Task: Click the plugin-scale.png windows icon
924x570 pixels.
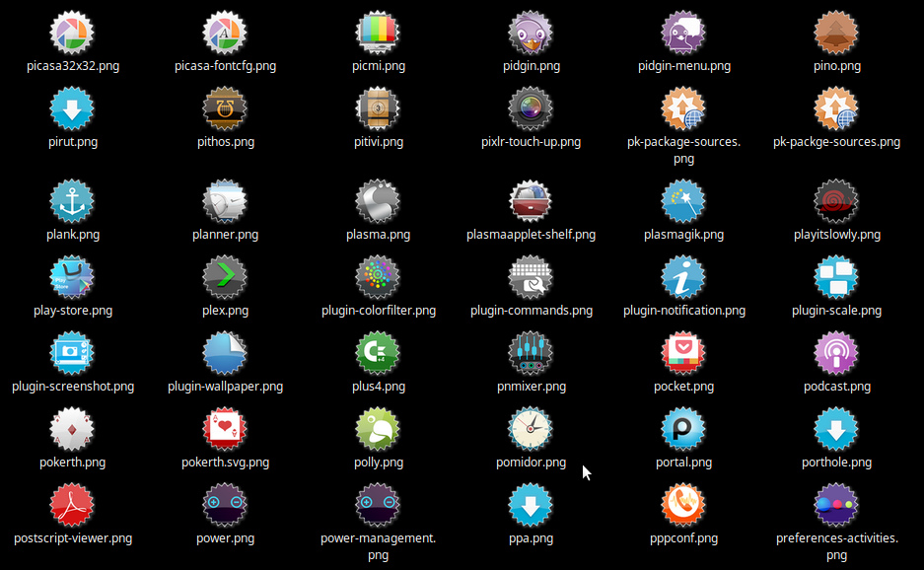Action: (836, 278)
